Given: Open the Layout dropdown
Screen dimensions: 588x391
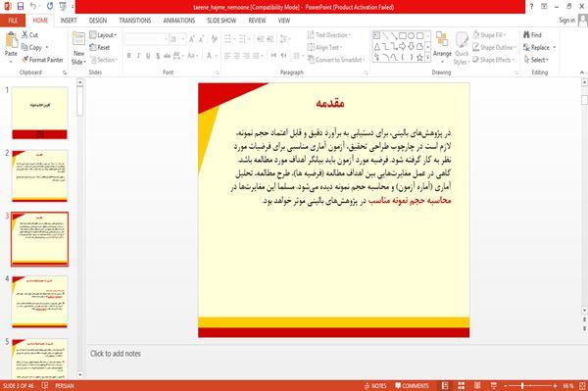Looking at the screenshot, I should [x=103, y=35].
